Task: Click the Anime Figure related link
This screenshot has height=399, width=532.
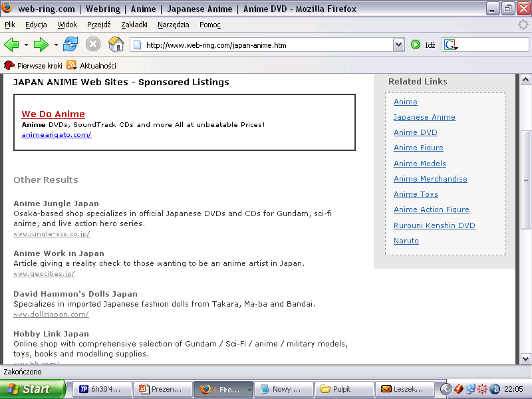Action: point(419,148)
